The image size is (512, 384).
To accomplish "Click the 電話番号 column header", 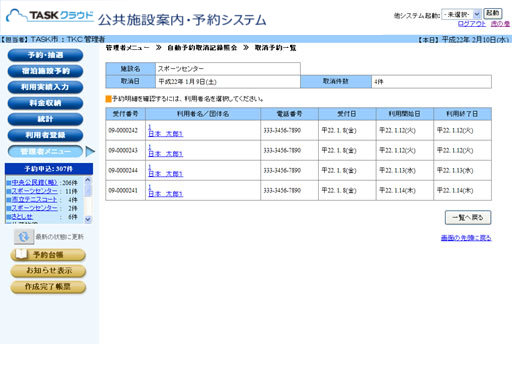I will tap(289, 114).
